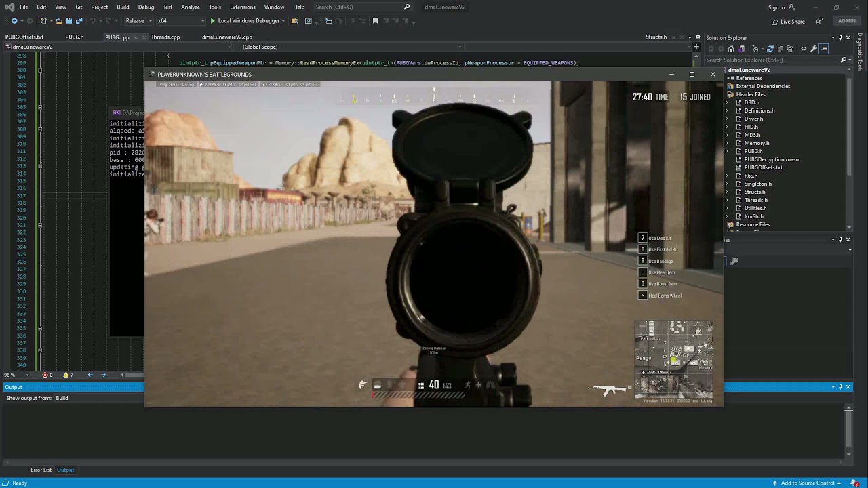Select External Dependencies in Solution Explorer
This screenshot has width=868, height=488.
[x=763, y=86]
